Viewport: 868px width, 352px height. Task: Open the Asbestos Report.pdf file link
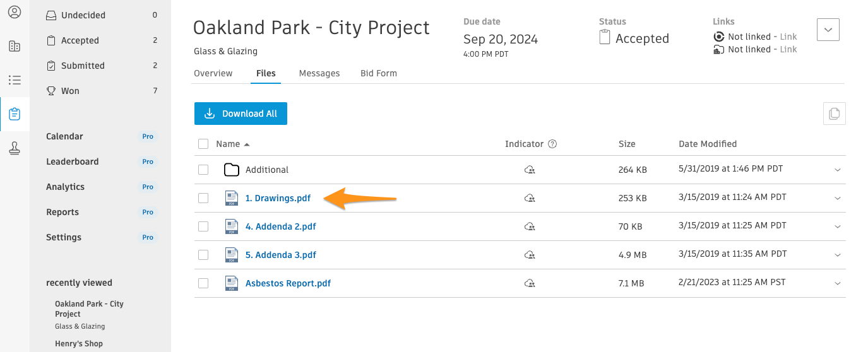click(288, 283)
